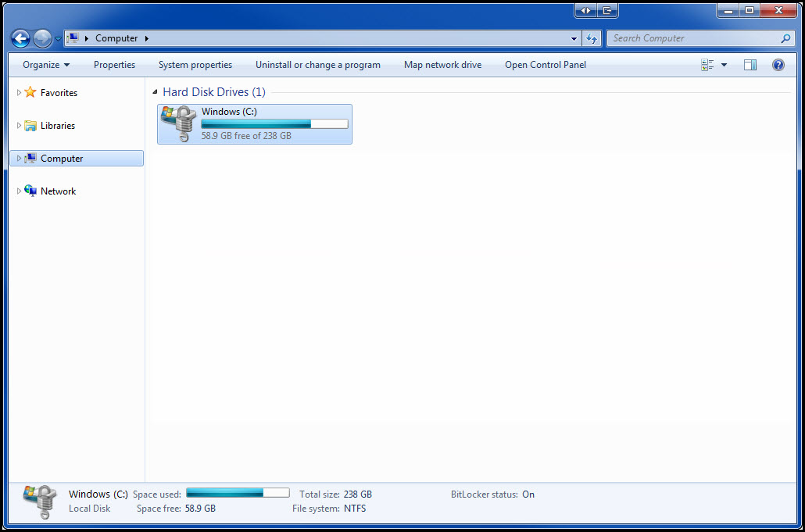
Task: Expand the Network item in the navigation pane
Action: click(x=17, y=191)
